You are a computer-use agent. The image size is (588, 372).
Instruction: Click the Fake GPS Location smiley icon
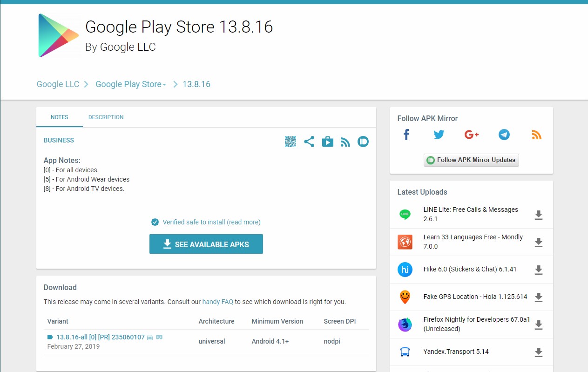pyautogui.click(x=405, y=297)
